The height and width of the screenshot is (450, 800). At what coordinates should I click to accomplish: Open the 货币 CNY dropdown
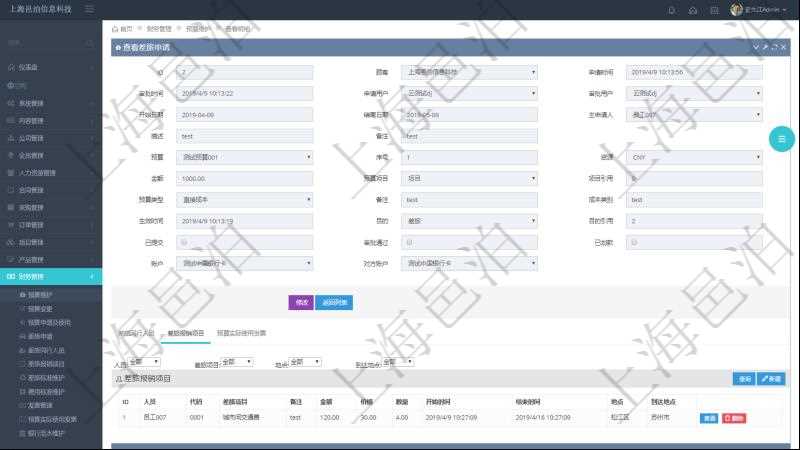695,158
